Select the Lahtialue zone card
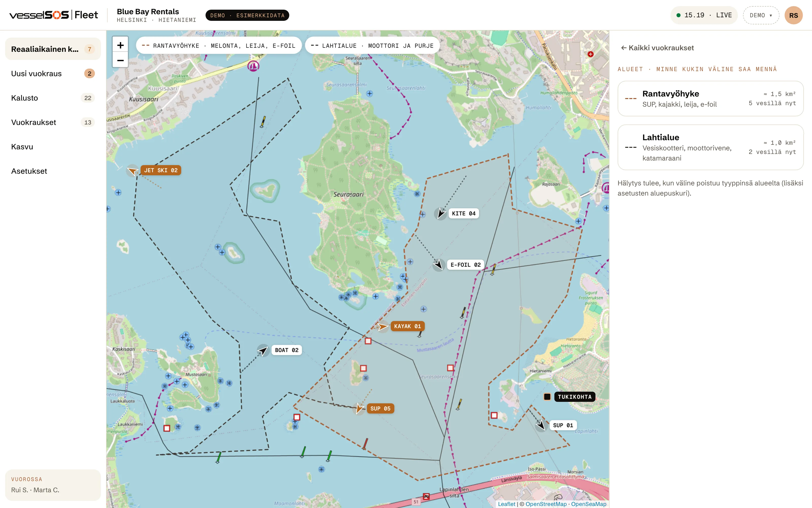The width and height of the screenshot is (812, 508). click(x=710, y=147)
